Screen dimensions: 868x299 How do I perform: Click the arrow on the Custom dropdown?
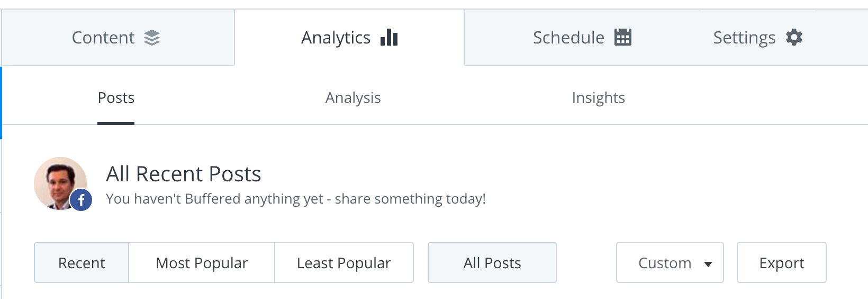[x=708, y=264]
